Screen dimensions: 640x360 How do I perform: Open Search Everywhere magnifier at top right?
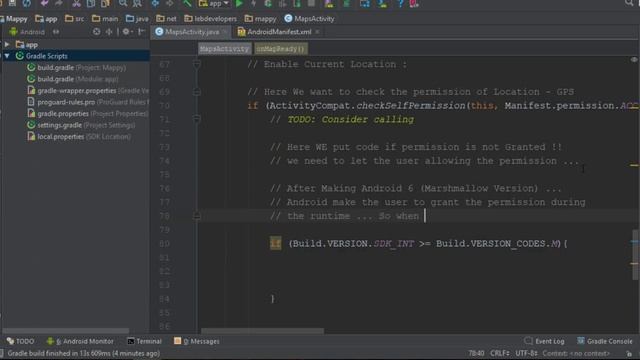[629, 3]
